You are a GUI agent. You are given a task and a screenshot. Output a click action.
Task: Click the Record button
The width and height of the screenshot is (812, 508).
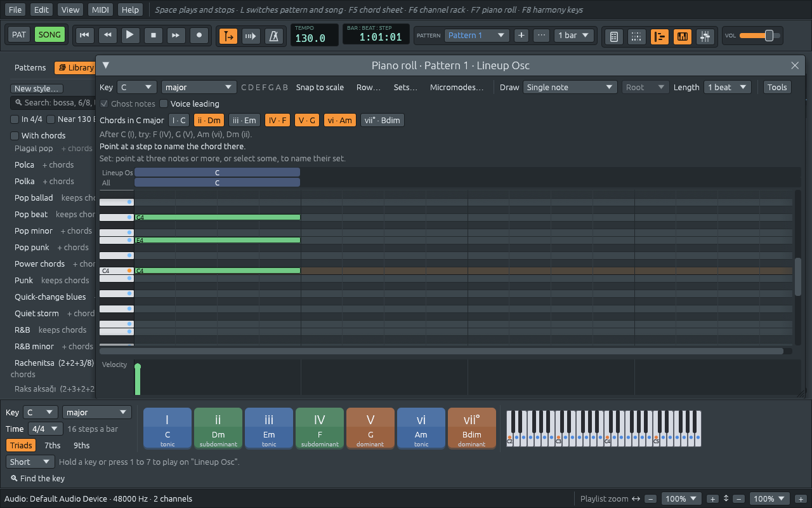pyautogui.click(x=199, y=35)
